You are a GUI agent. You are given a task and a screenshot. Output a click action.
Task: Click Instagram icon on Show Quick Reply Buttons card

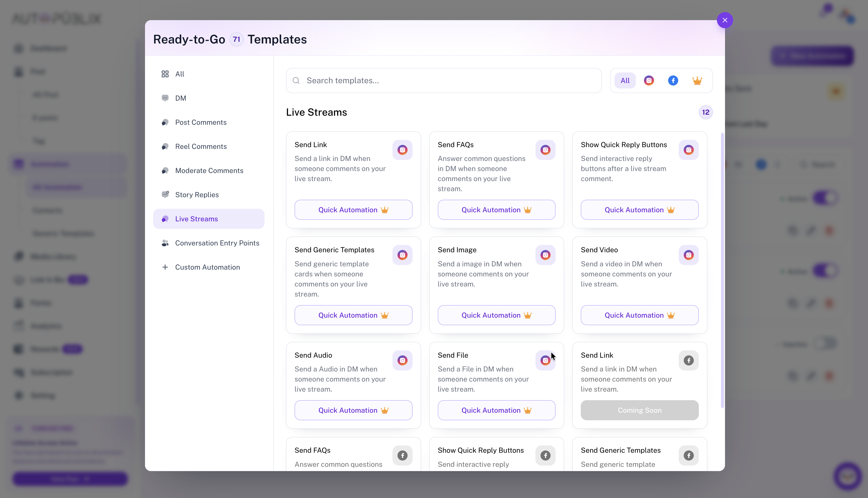(688, 150)
